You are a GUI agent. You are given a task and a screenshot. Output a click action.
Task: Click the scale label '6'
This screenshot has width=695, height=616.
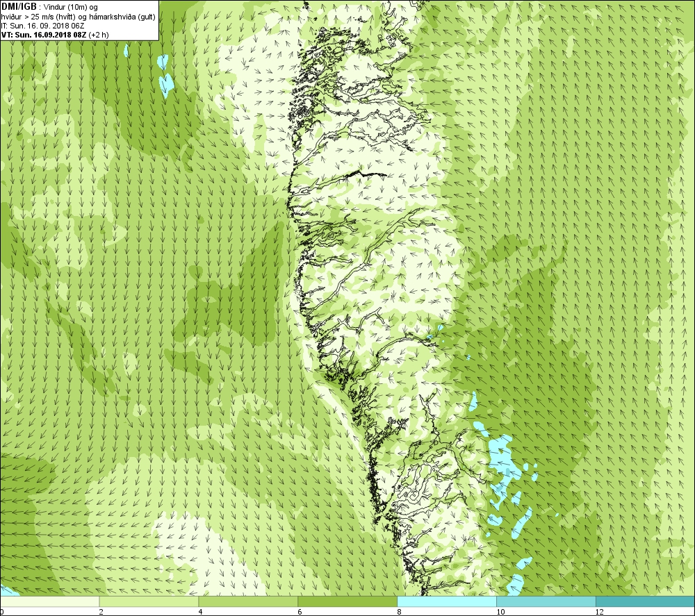coord(300,612)
